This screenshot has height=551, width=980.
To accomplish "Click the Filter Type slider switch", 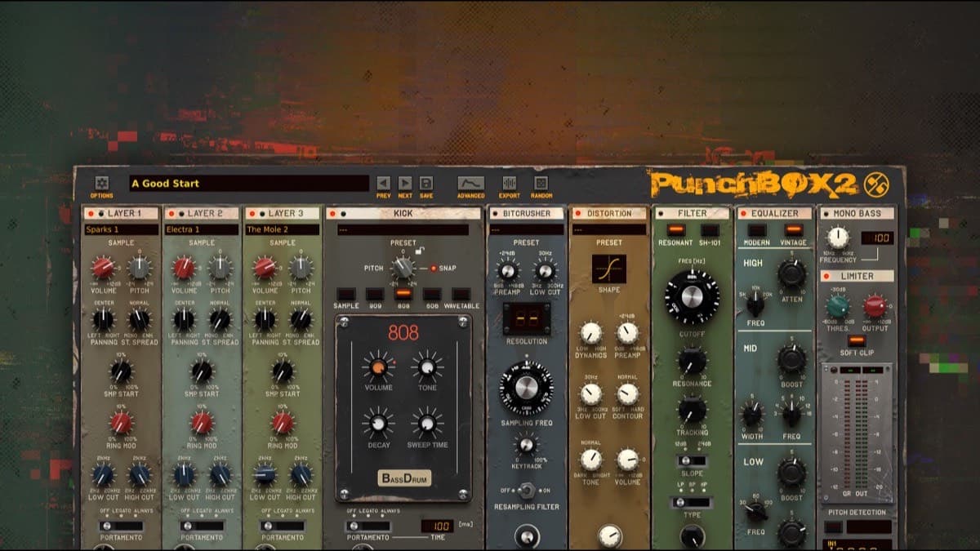I will click(x=692, y=503).
